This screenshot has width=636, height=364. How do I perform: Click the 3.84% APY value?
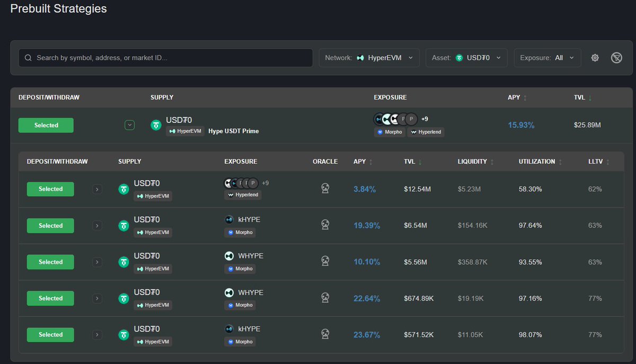(x=365, y=189)
